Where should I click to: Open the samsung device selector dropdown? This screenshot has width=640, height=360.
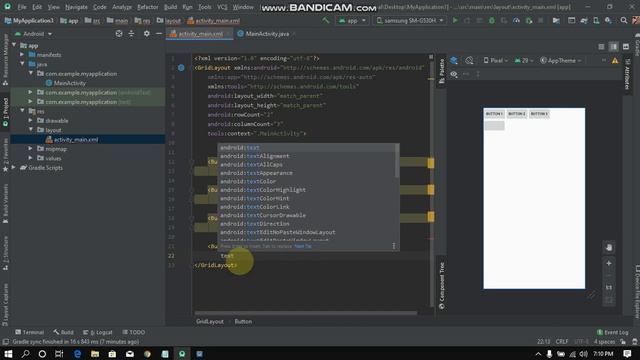(410, 20)
